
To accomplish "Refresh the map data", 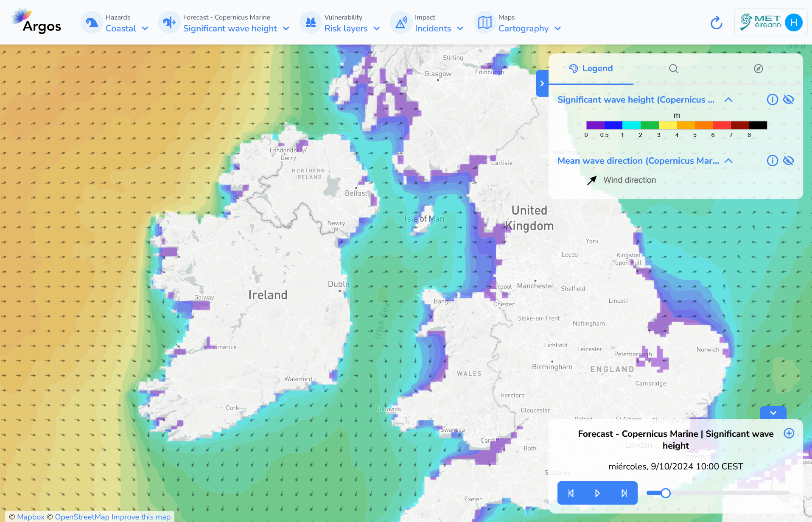I will pyautogui.click(x=716, y=22).
